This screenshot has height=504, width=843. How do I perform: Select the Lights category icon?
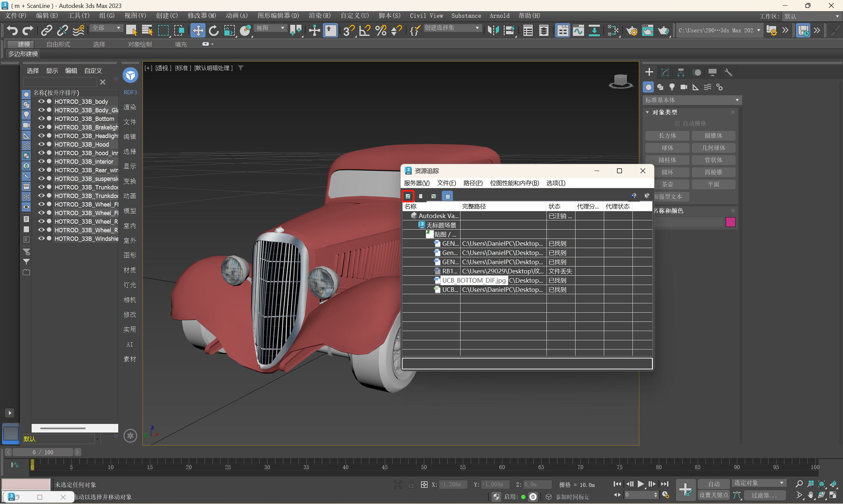click(x=672, y=87)
